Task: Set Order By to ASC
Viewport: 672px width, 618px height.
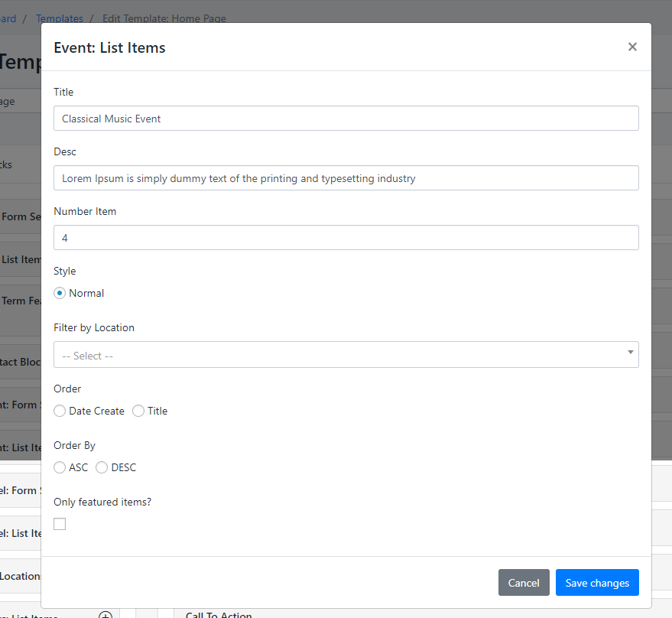Action: (x=60, y=467)
